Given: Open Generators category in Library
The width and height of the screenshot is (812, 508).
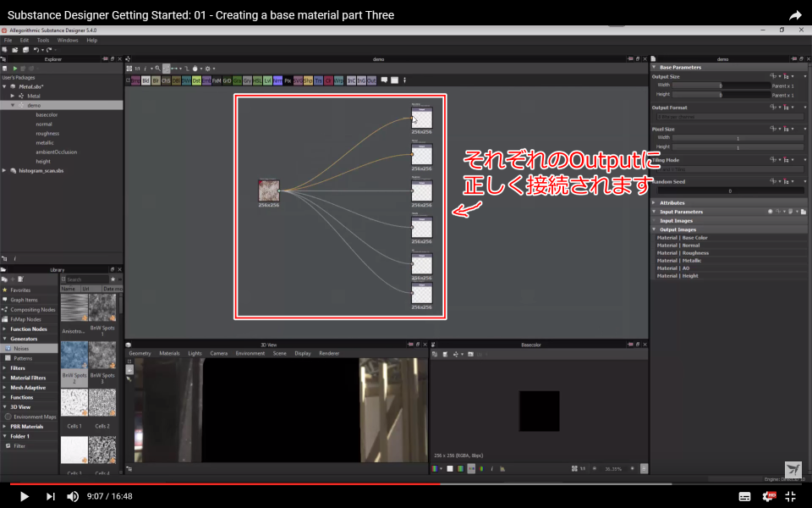Looking at the screenshot, I should (x=24, y=339).
